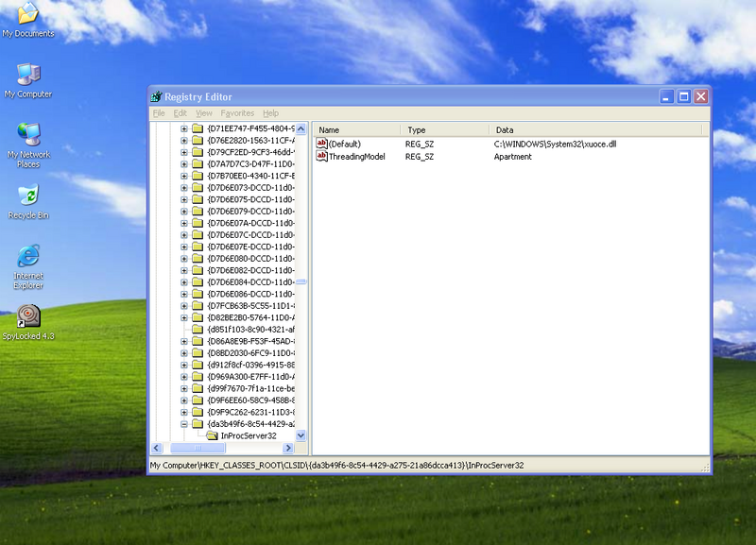The image size is (756, 545).
Task: Click the folder icon for key {d912f8cf-0396
Action: [198, 365]
